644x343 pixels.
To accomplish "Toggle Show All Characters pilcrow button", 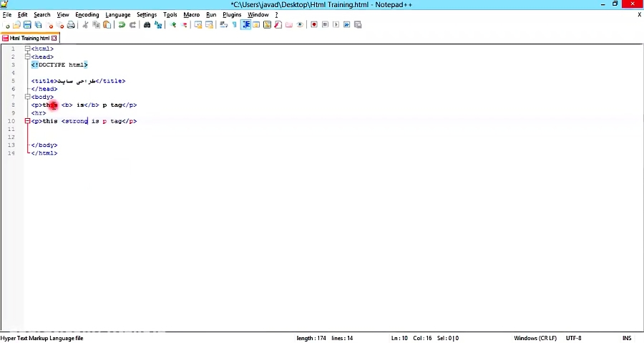I will (x=234, y=25).
